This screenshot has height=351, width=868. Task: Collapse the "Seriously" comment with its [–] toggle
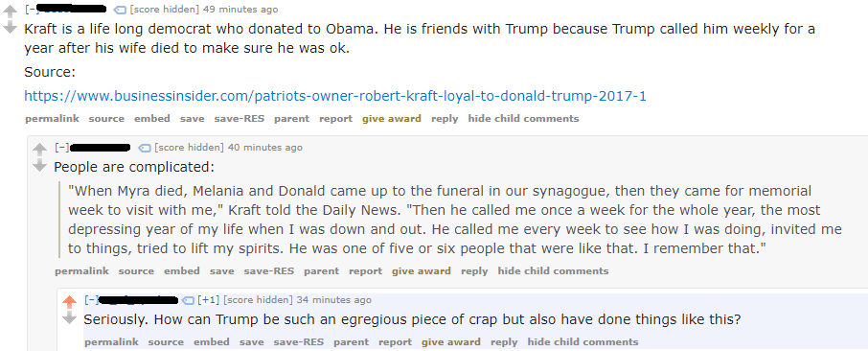pyautogui.click(x=91, y=299)
